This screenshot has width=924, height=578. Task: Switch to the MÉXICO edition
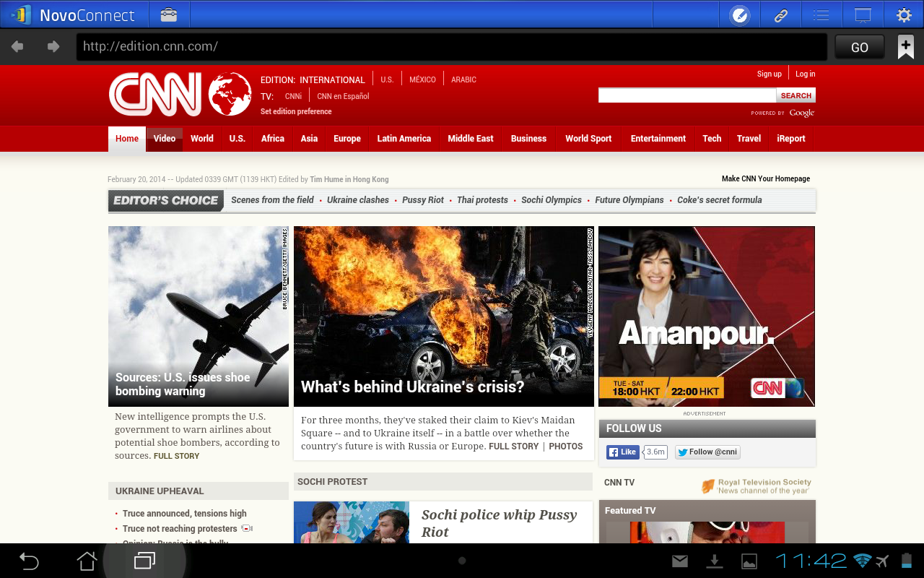[422, 79]
